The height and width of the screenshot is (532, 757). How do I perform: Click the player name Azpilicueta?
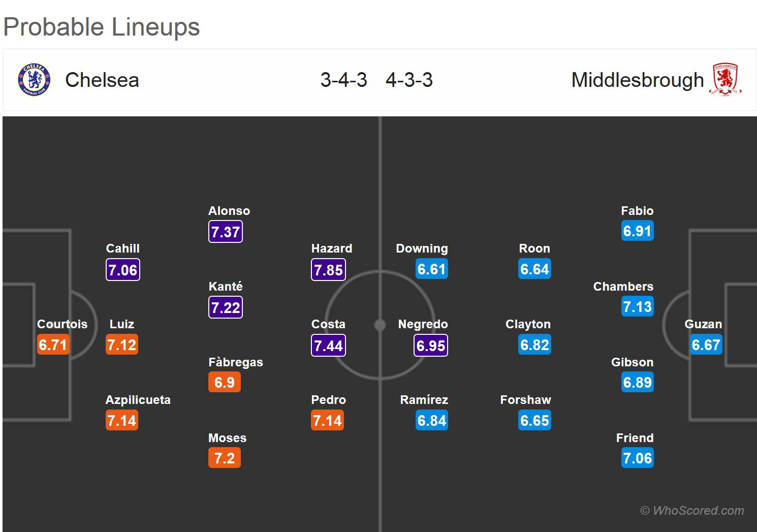click(x=138, y=400)
